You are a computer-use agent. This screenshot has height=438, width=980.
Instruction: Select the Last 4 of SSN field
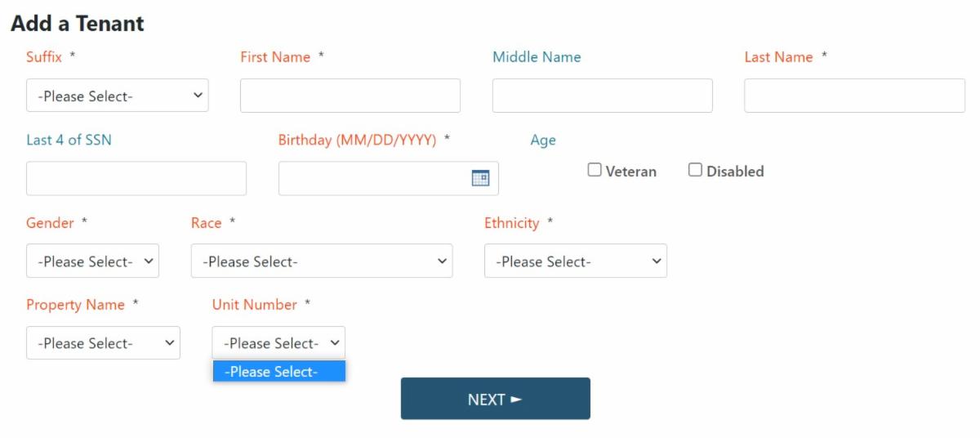136,178
